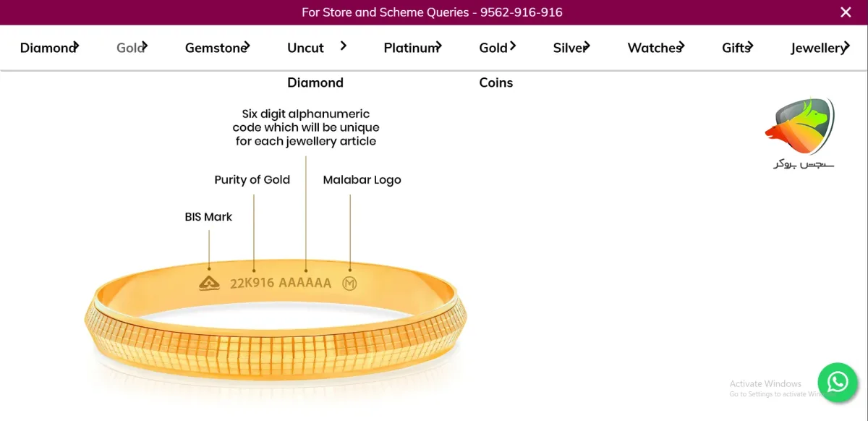Expand the Uncut Diamond chevron
This screenshot has height=421, width=868.
pos(344,46)
